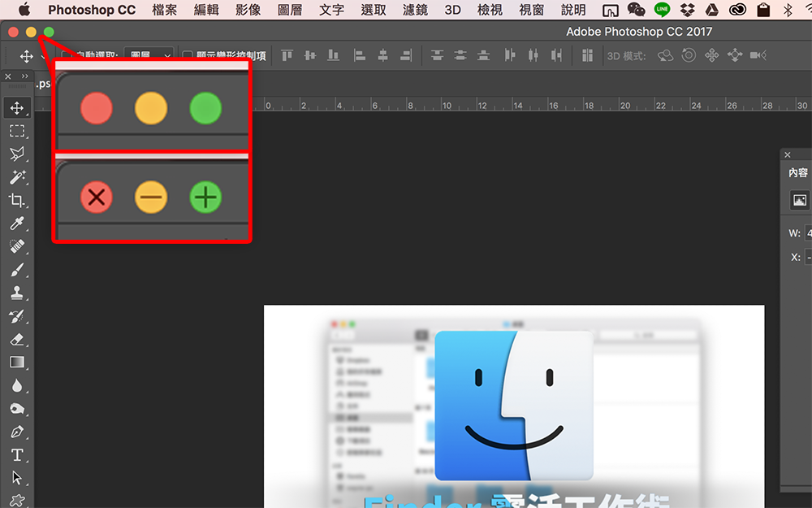Image resolution: width=812 pixels, height=508 pixels.
Task: Distribute left edges of layers
Action: click(510, 55)
